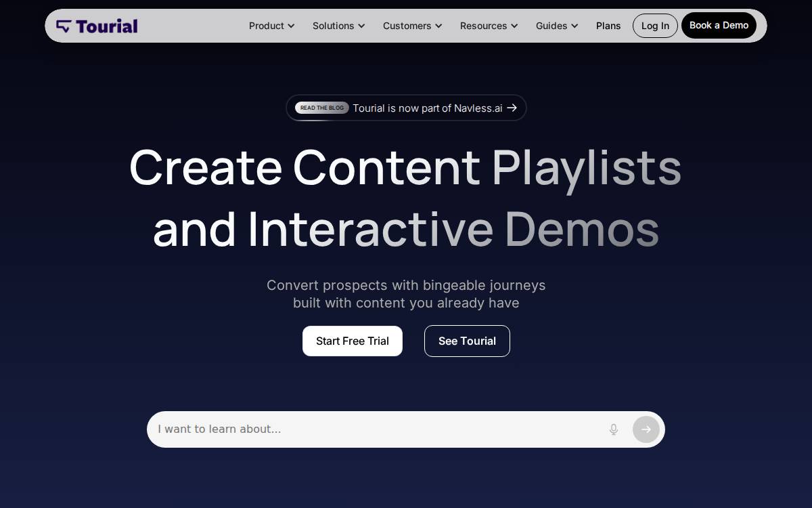Expand the Resources menu chevron
The width and height of the screenshot is (812, 508).
tap(514, 26)
